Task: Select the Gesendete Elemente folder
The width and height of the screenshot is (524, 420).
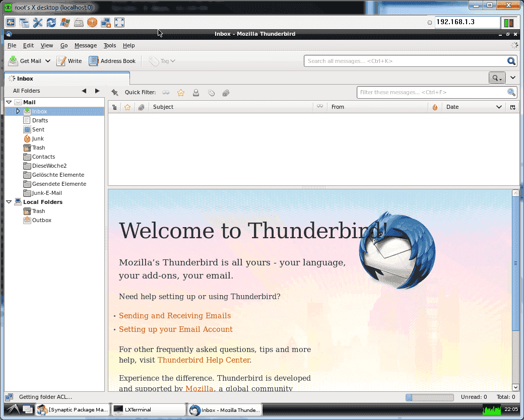Action: [x=59, y=184]
